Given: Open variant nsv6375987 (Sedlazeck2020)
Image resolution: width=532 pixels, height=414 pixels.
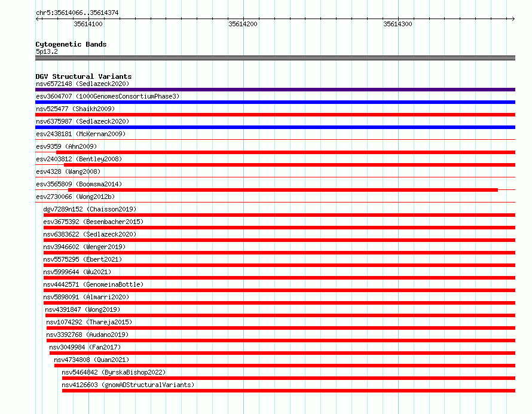Looking at the screenshot, I should pyautogui.click(x=82, y=121).
